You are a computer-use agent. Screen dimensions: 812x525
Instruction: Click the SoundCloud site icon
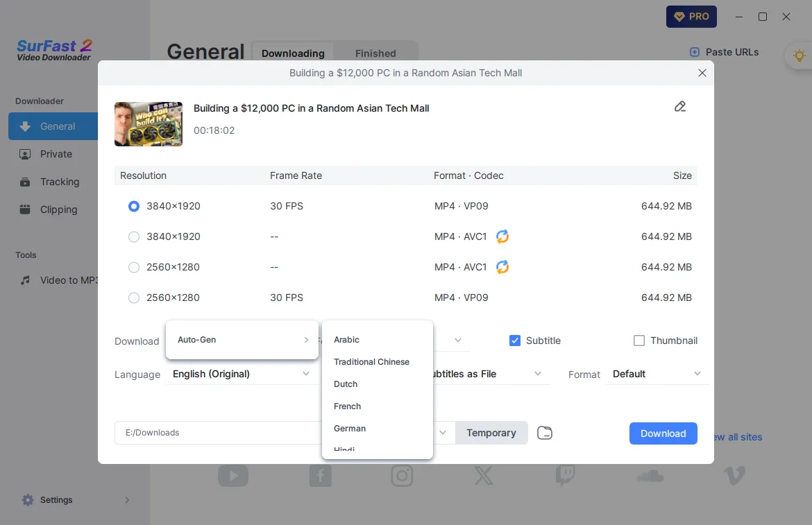coord(650,476)
